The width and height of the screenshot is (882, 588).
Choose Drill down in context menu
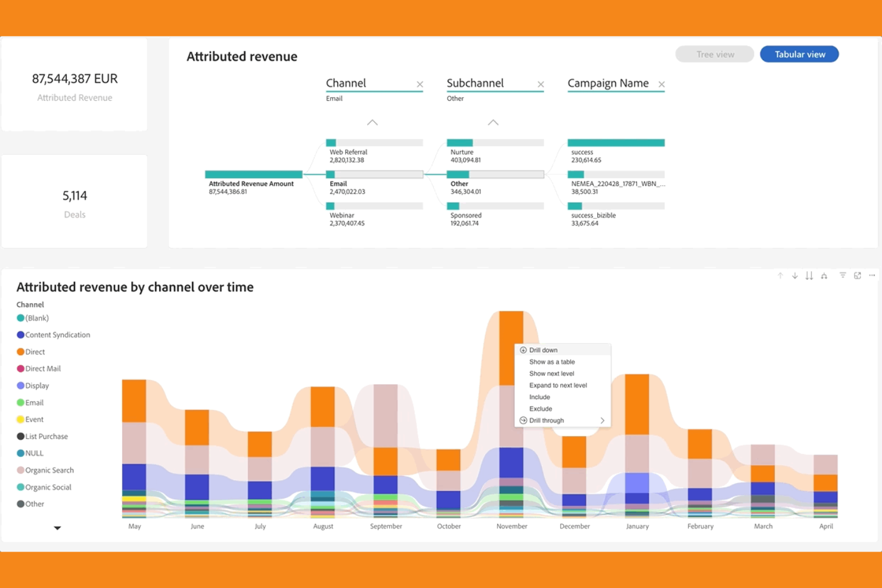coord(562,350)
